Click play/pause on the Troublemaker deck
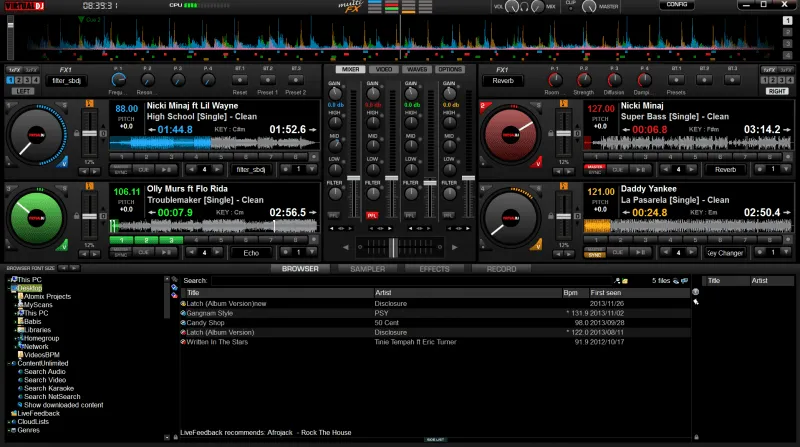Viewport: 800px width, 447px height. click(166, 252)
